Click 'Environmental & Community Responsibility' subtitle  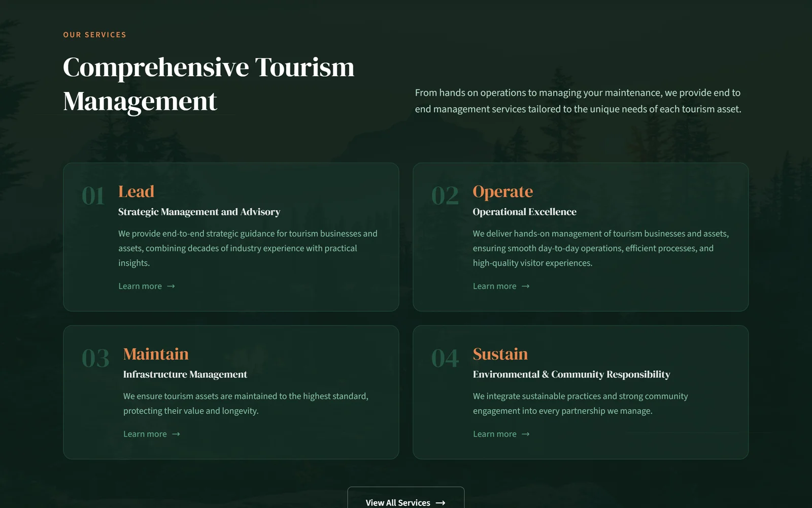[x=571, y=375]
